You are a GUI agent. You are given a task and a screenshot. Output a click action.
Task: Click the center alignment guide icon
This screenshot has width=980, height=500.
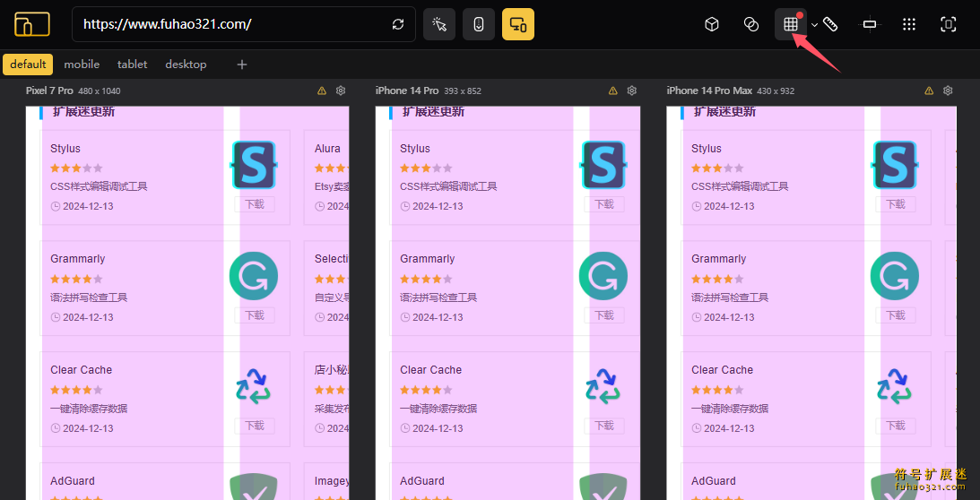pyautogui.click(x=870, y=24)
